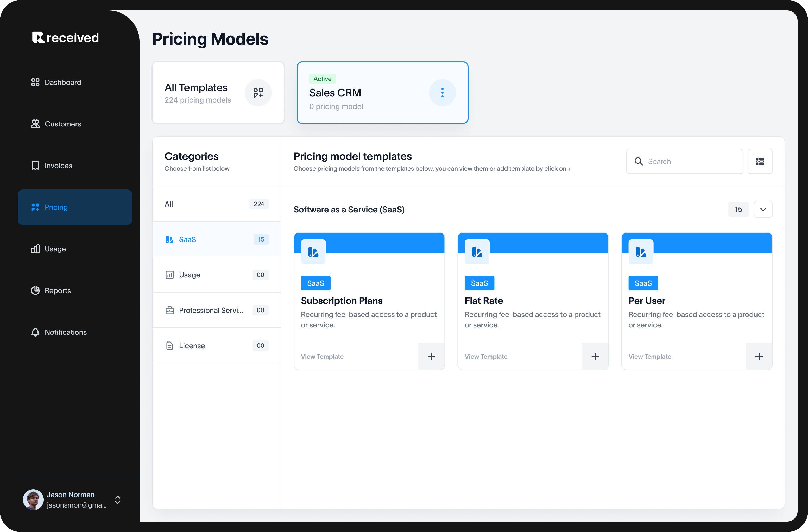
Task: Switch to list view layout icon
Action: coord(760,162)
